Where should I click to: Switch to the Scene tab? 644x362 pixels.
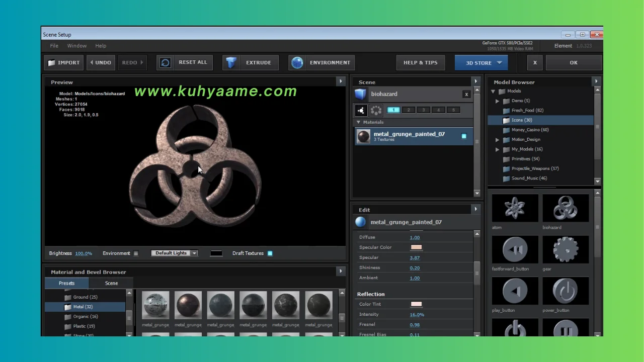coord(111,283)
